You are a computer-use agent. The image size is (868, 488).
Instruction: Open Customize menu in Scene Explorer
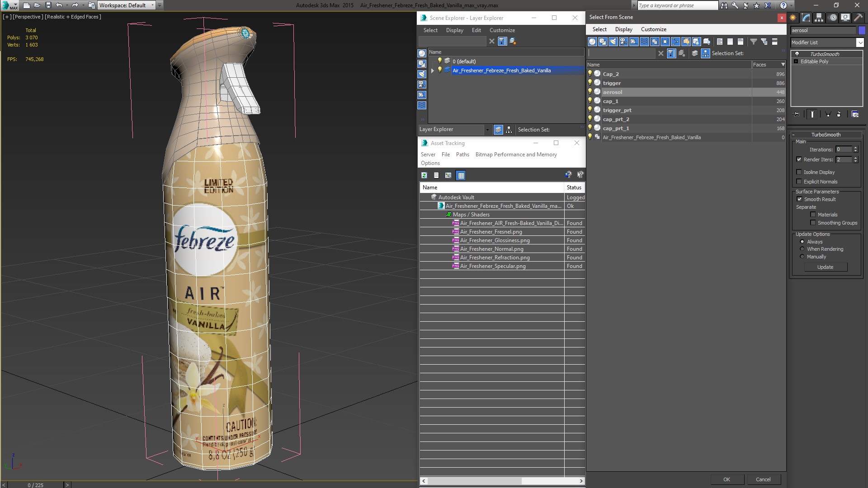click(x=502, y=30)
